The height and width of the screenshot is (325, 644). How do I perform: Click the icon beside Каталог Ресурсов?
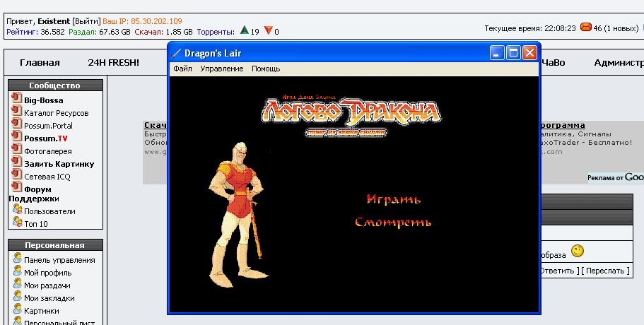pyautogui.click(x=16, y=111)
